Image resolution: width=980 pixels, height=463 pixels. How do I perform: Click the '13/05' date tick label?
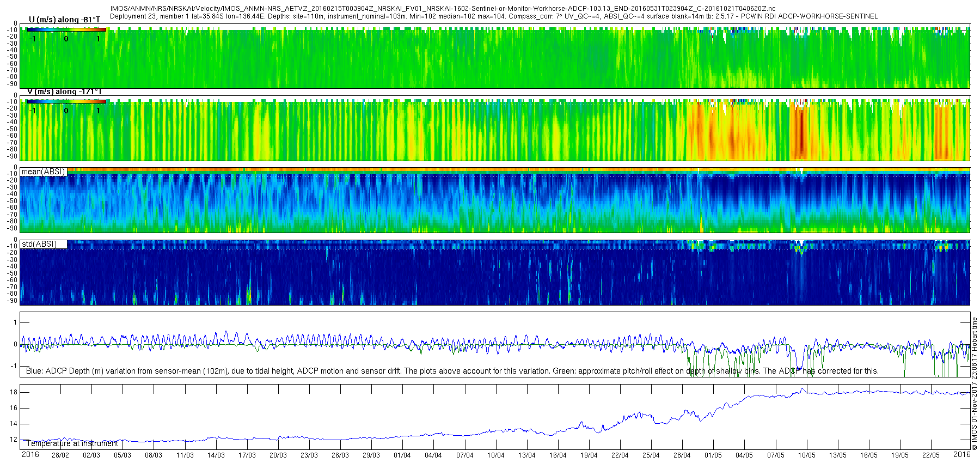838,455
